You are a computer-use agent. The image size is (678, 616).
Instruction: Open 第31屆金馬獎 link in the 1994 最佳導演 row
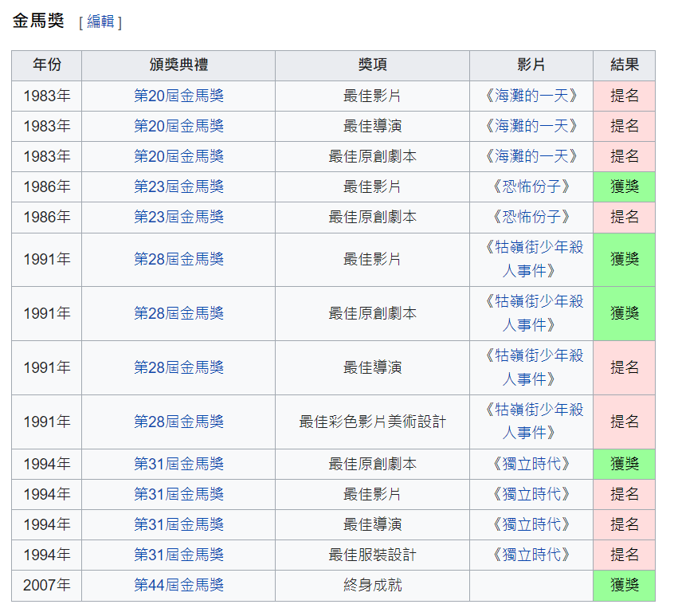(x=178, y=524)
